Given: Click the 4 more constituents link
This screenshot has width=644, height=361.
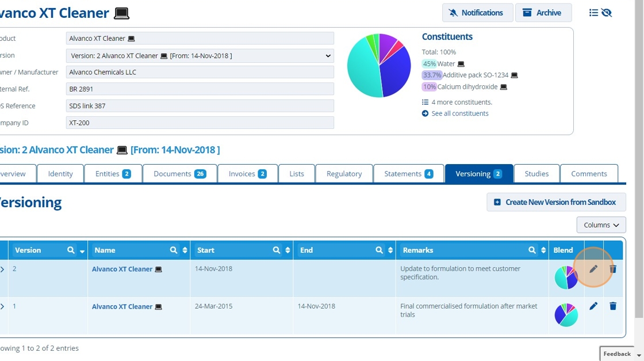Looking at the screenshot, I should coord(462,102).
